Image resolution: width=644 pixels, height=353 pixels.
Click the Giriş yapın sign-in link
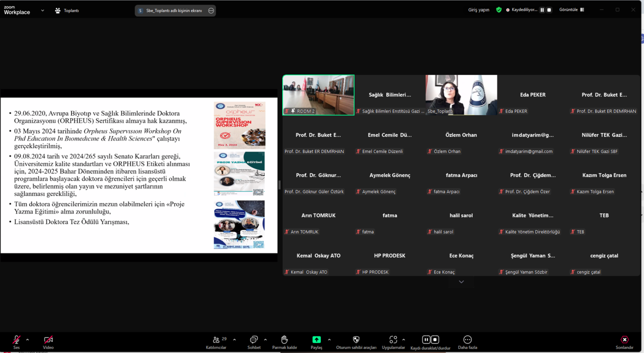click(479, 10)
